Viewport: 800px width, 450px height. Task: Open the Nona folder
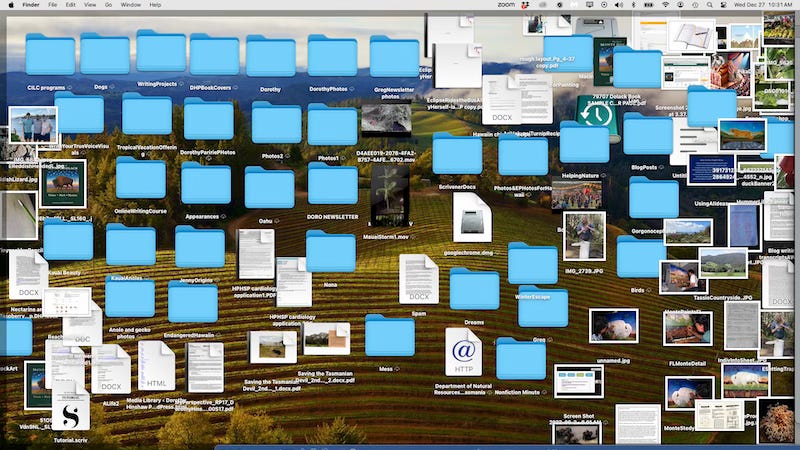[x=331, y=251]
